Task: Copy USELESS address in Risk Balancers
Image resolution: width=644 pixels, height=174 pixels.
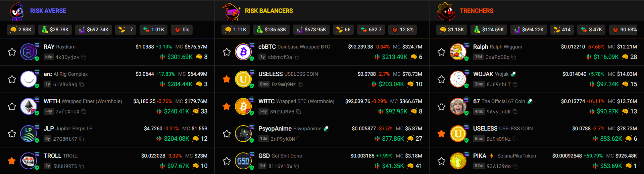Action: (x=300, y=84)
